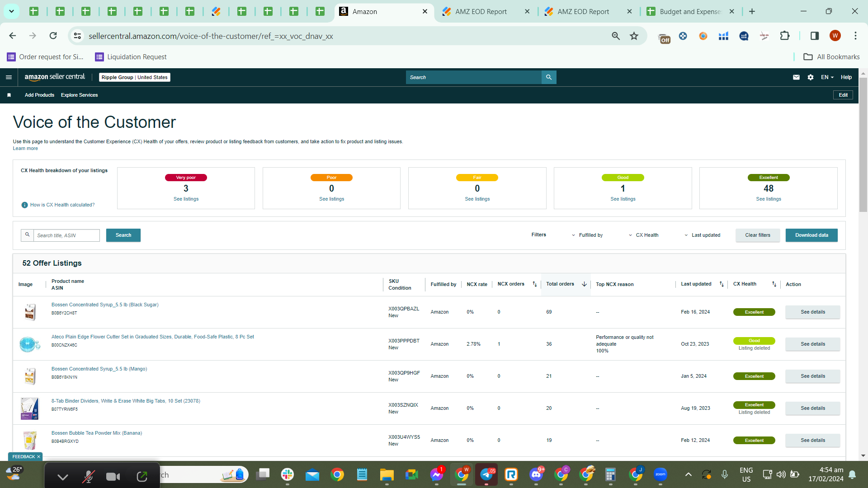Click the Binder Dividers product thumbnail
This screenshot has height=488, width=868.
click(30, 408)
